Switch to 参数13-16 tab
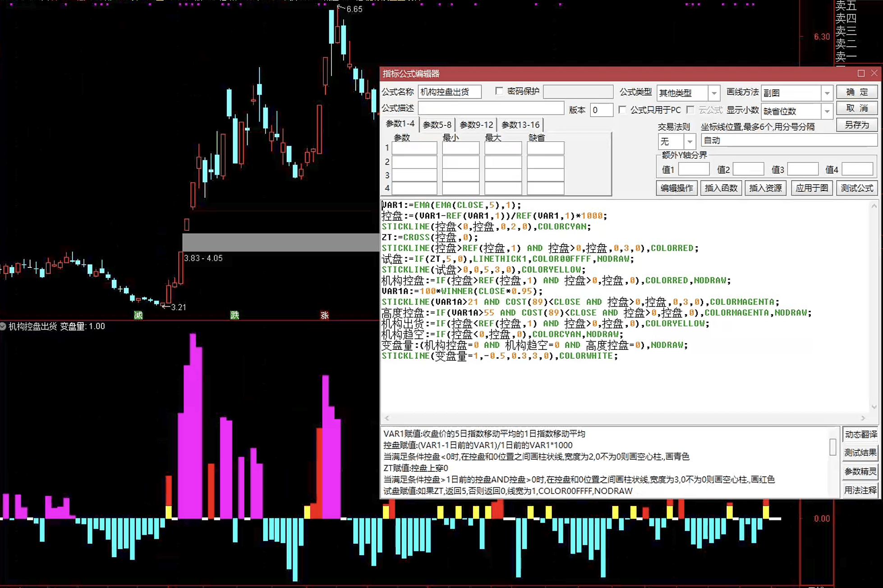This screenshot has width=883, height=588. click(x=520, y=125)
